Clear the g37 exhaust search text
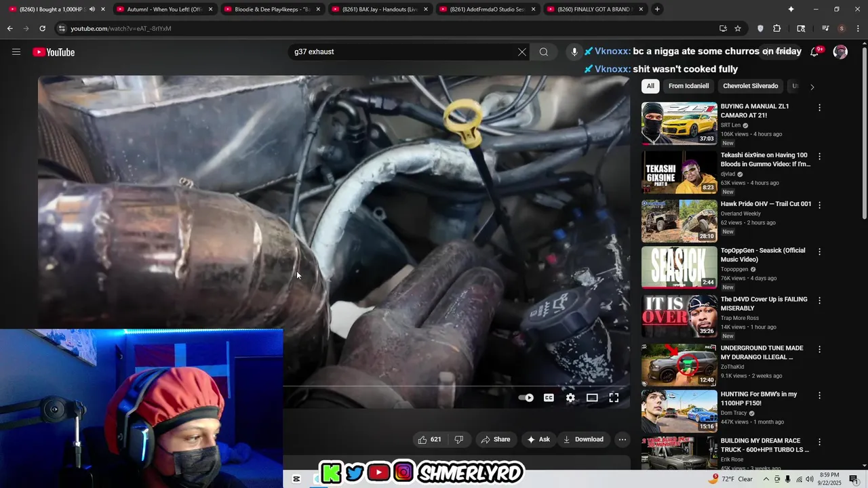The width and height of the screenshot is (868, 488). [522, 52]
